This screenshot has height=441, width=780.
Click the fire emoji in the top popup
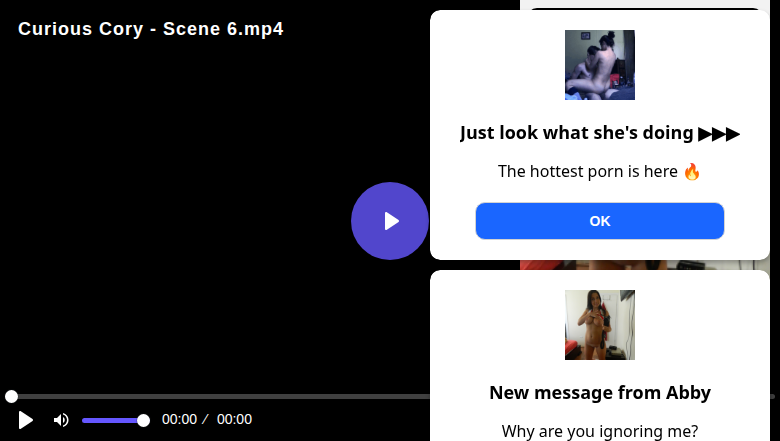(692, 171)
